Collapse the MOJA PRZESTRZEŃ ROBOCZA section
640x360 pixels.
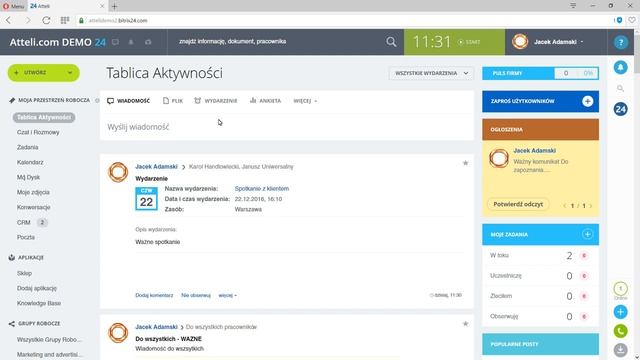pyautogui.click(x=53, y=100)
